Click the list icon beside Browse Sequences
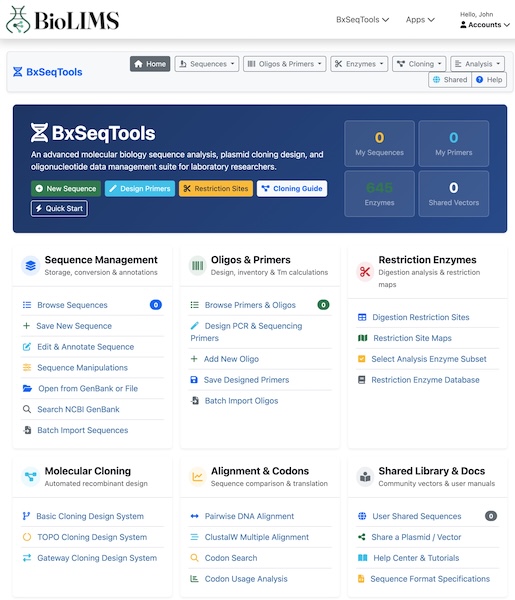Viewport: 515px width, 600px height. (x=27, y=305)
